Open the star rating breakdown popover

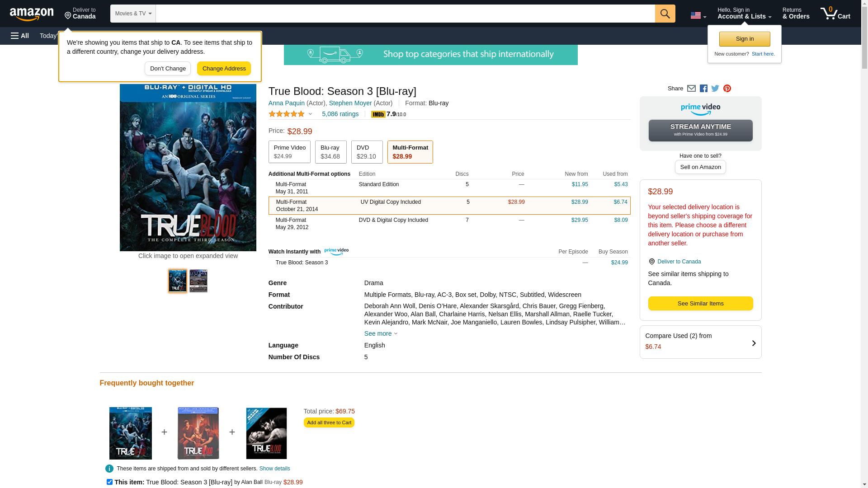290,114
